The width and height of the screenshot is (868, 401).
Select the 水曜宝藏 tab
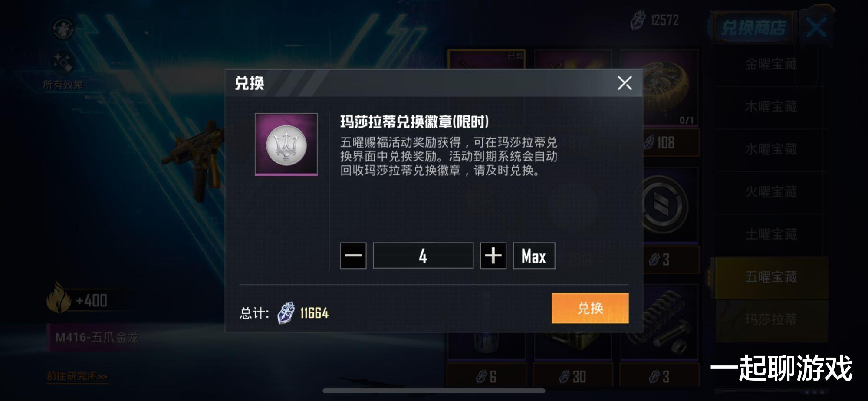(771, 149)
